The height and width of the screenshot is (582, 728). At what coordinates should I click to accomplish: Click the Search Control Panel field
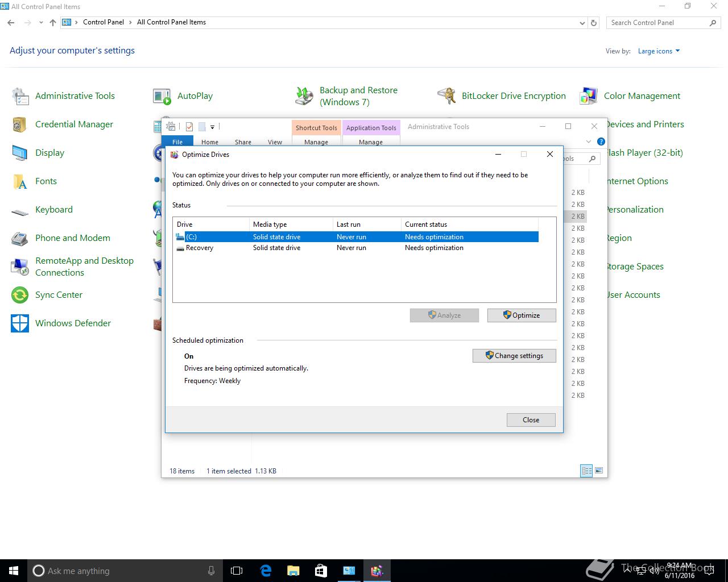pyautogui.click(x=663, y=23)
